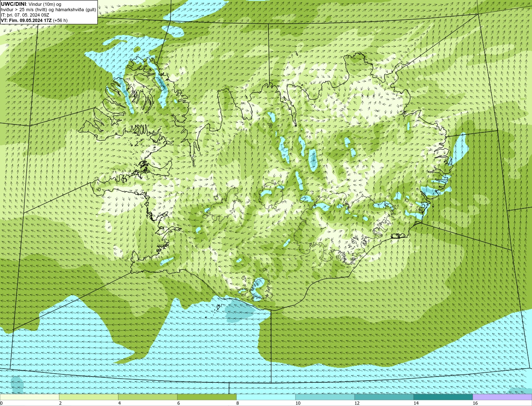Click the 0–2 m/s pale color swatch
Viewport: 532px width, 406px height.
[30, 397]
